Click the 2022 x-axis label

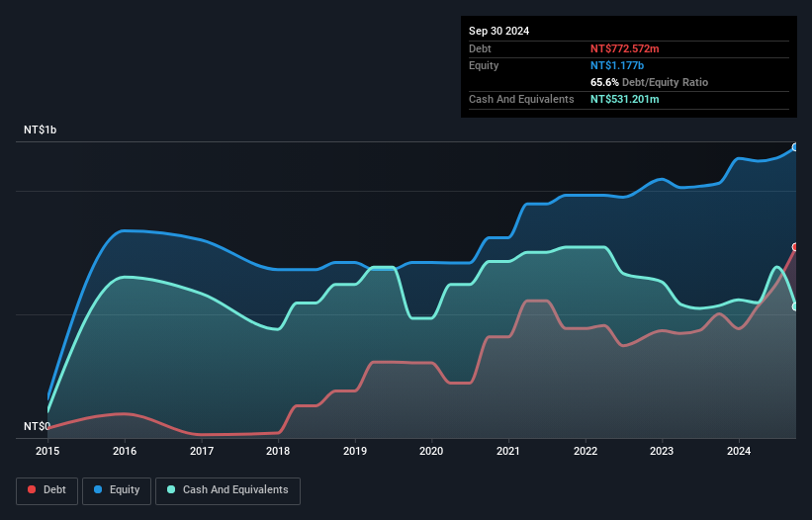pos(586,451)
